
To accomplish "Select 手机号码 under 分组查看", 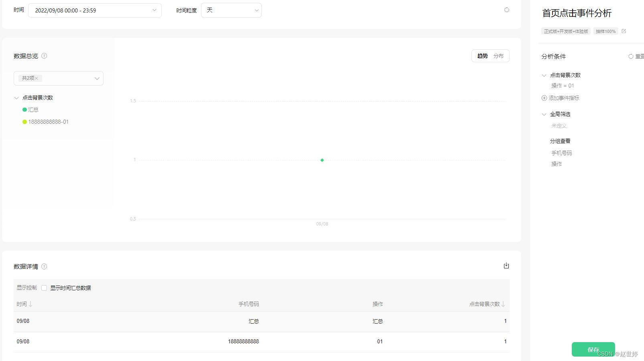I will [x=561, y=153].
